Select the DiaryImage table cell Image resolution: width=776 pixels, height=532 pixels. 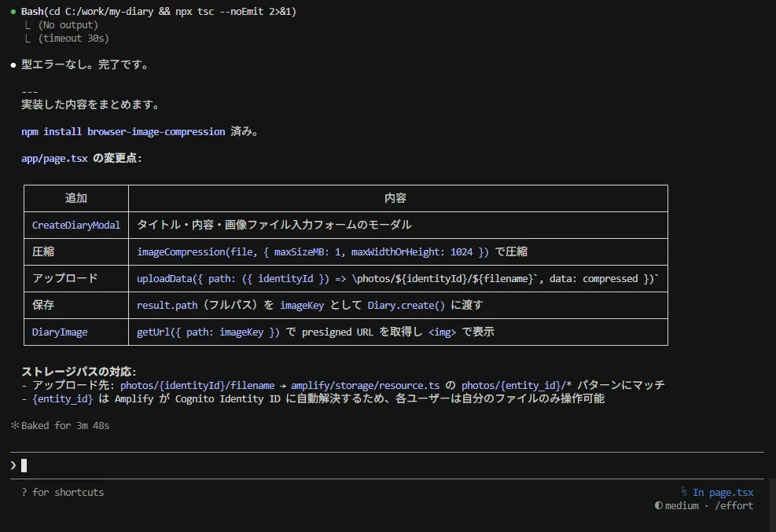60,332
